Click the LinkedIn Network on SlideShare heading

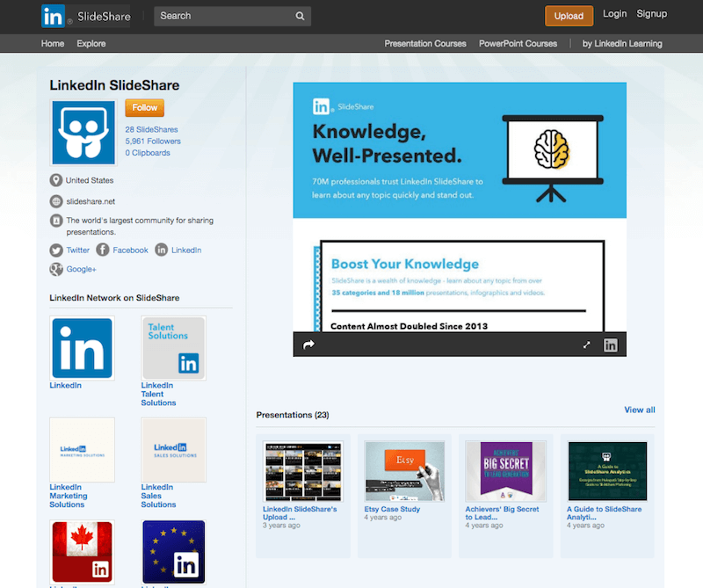[x=114, y=298]
